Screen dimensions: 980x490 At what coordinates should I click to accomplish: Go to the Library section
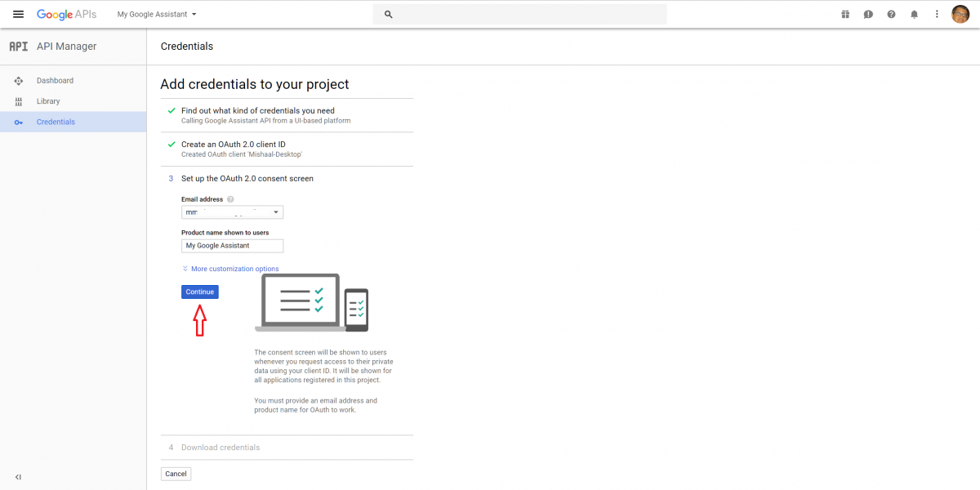click(48, 100)
